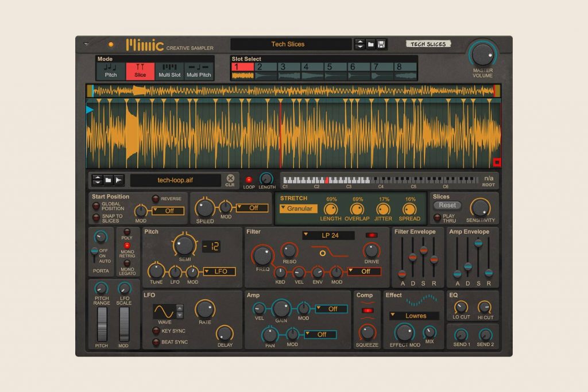
Task: Click the TECH SLICES preset label
Action: [428, 44]
